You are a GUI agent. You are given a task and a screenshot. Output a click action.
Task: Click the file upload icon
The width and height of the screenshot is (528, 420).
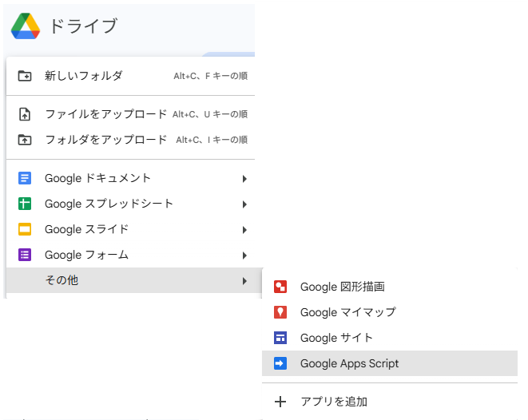(25, 114)
